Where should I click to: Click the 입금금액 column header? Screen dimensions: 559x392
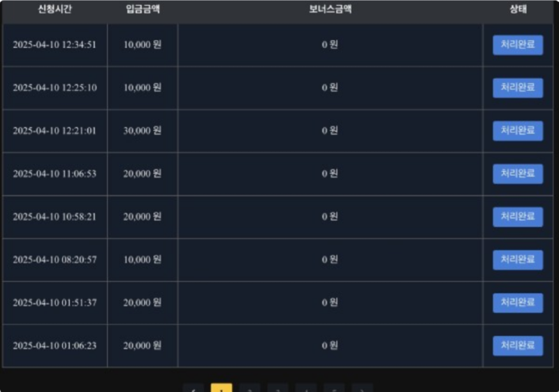coord(143,9)
